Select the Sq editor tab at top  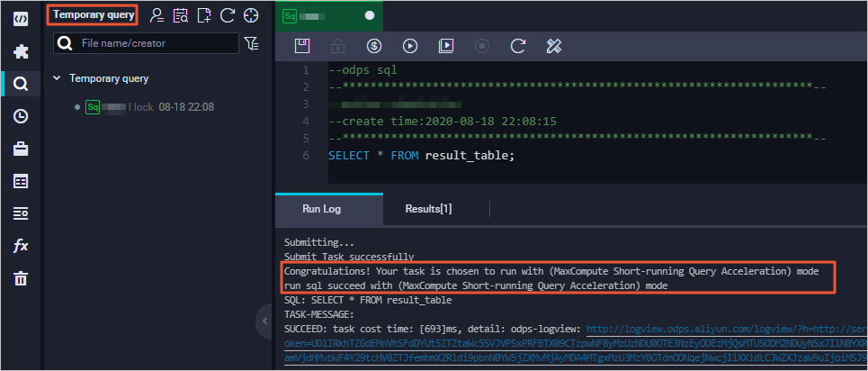(329, 16)
